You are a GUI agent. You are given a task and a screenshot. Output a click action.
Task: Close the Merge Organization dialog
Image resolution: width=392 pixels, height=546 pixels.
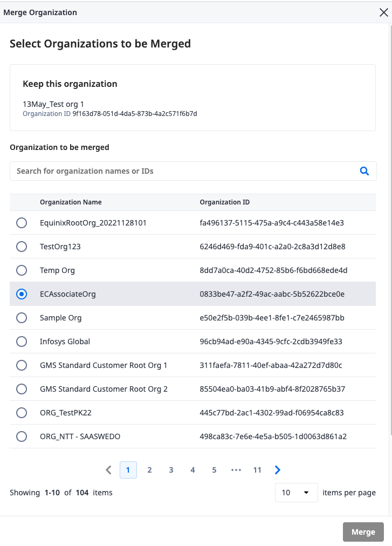tap(384, 12)
